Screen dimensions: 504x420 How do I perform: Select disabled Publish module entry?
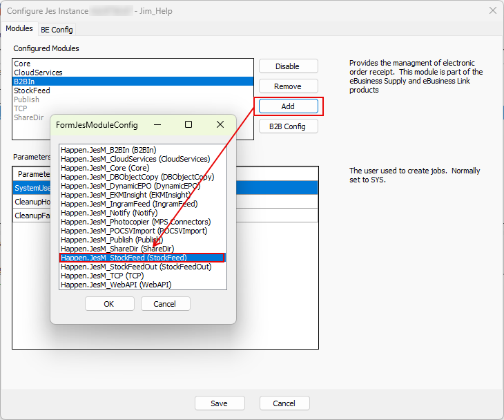[133, 99]
